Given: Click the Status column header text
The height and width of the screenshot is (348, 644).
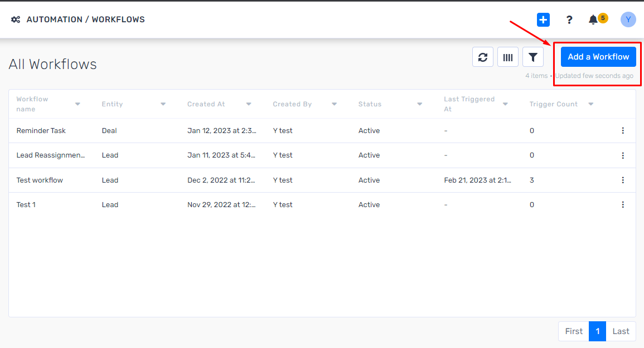Looking at the screenshot, I should click(370, 104).
